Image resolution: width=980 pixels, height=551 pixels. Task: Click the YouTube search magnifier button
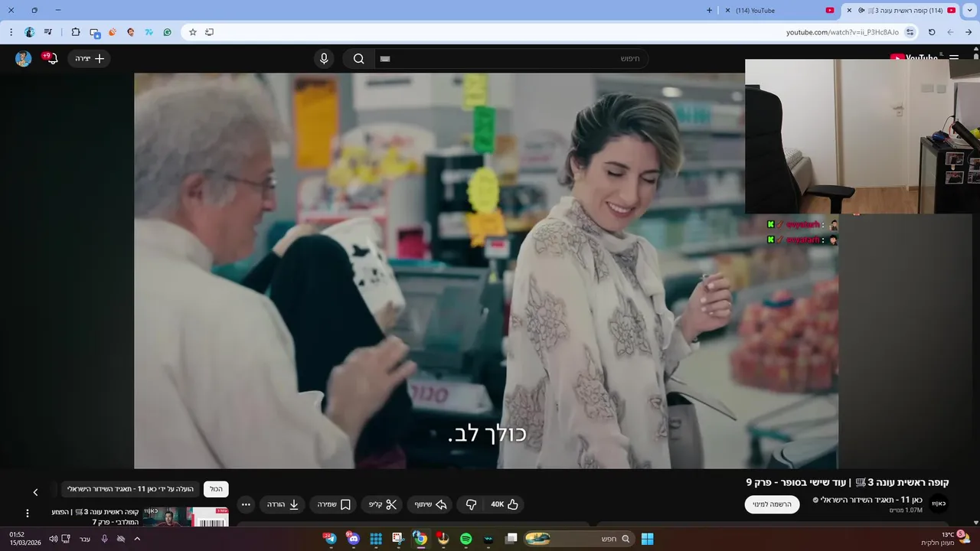pos(359,59)
